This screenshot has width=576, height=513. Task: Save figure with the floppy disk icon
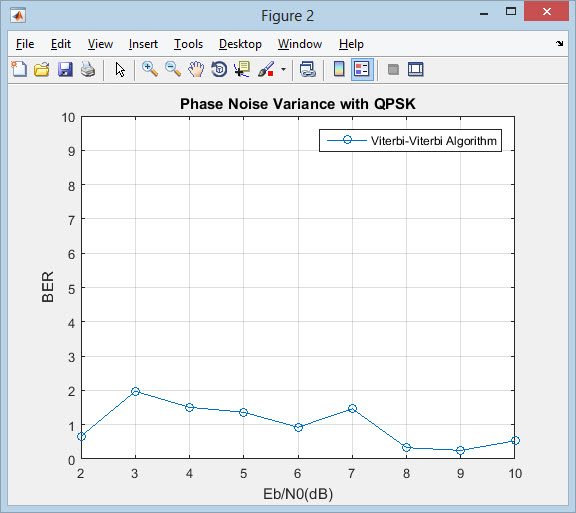click(65, 69)
